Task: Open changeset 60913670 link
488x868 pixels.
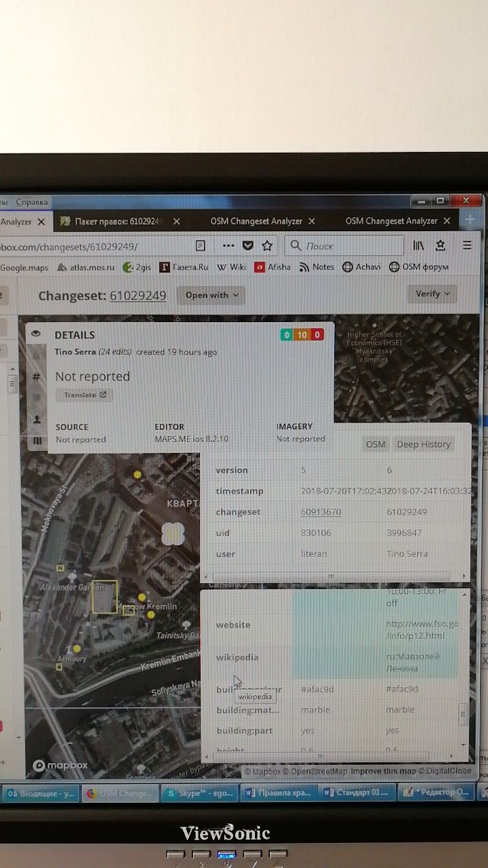Action: click(x=321, y=512)
